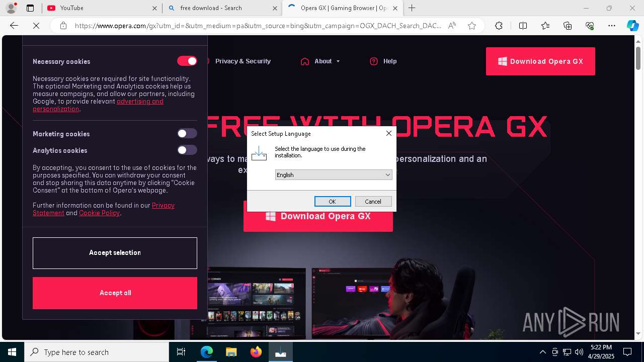This screenshot has width=644, height=362.
Task: Click Accept selection cookie button
Action: (x=115, y=253)
